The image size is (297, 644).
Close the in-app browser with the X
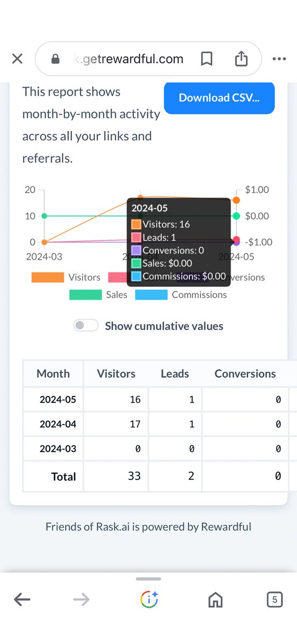[17, 58]
